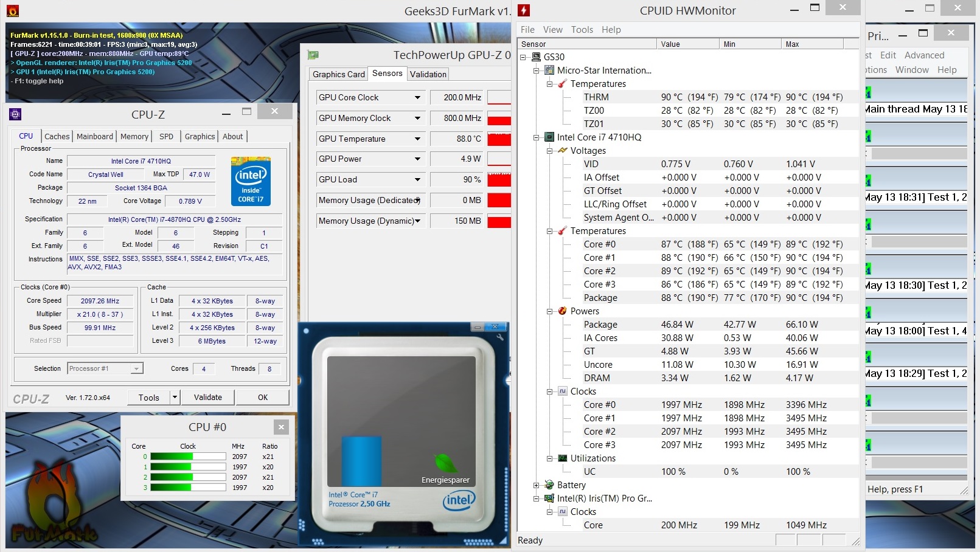Screen dimensions: 980x552
Task: Click the CPU-Z purple chip title icon
Action: coord(15,114)
